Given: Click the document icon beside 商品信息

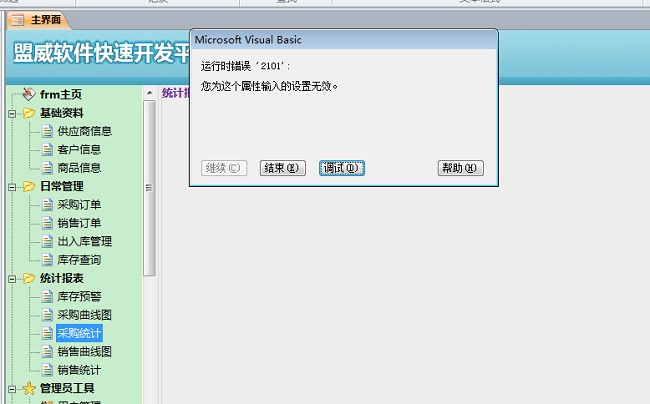Looking at the screenshot, I should (47, 168).
